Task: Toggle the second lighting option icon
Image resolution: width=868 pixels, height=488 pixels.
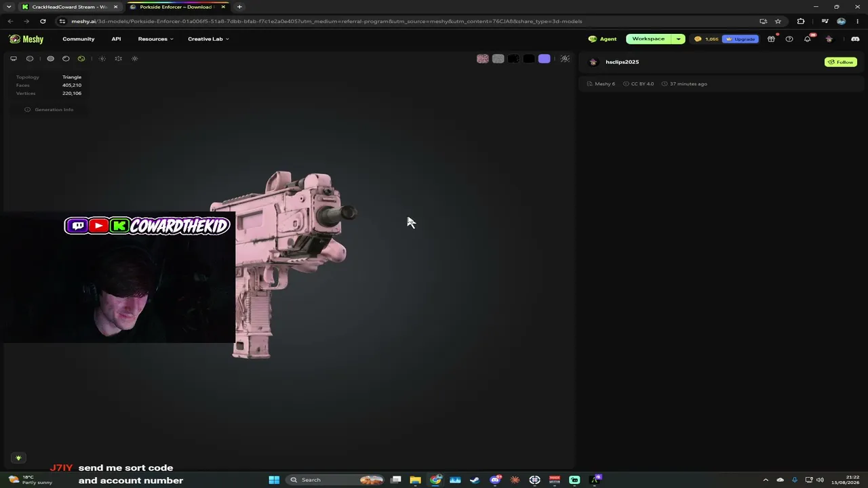Action: 118,59
